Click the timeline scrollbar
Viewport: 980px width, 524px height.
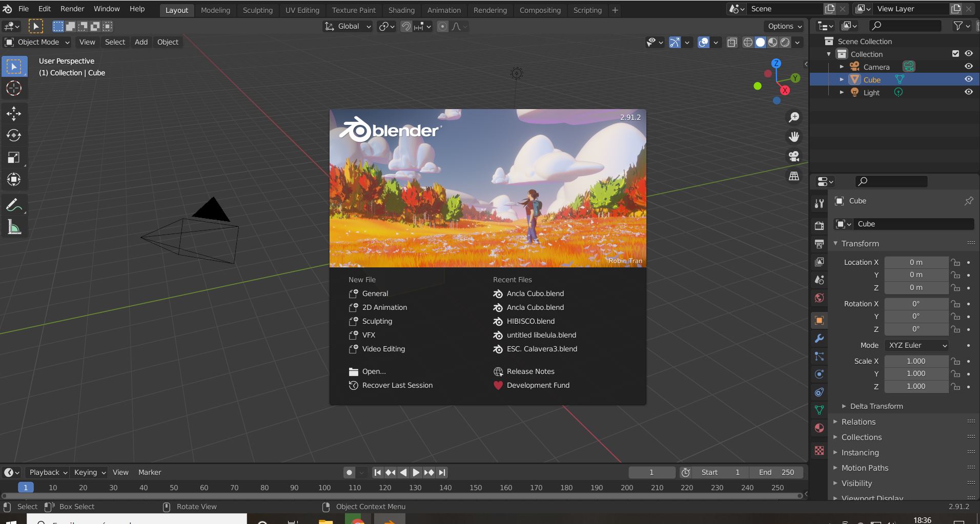(402, 496)
